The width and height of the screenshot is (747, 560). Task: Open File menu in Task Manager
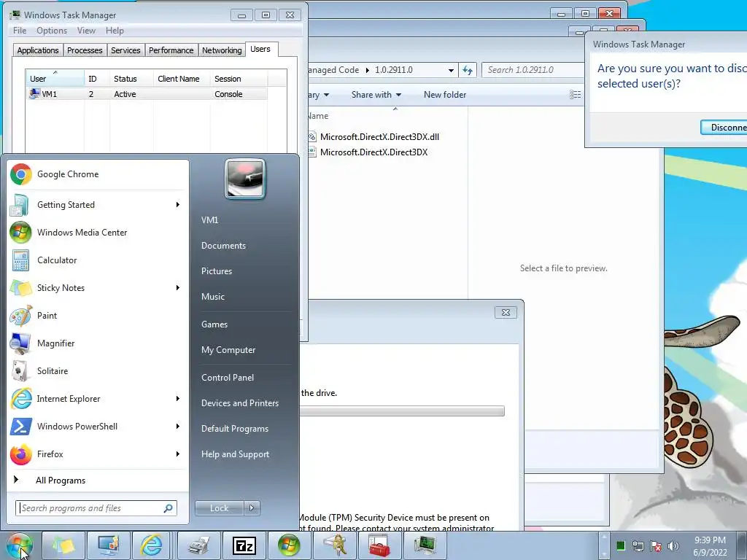point(20,31)
